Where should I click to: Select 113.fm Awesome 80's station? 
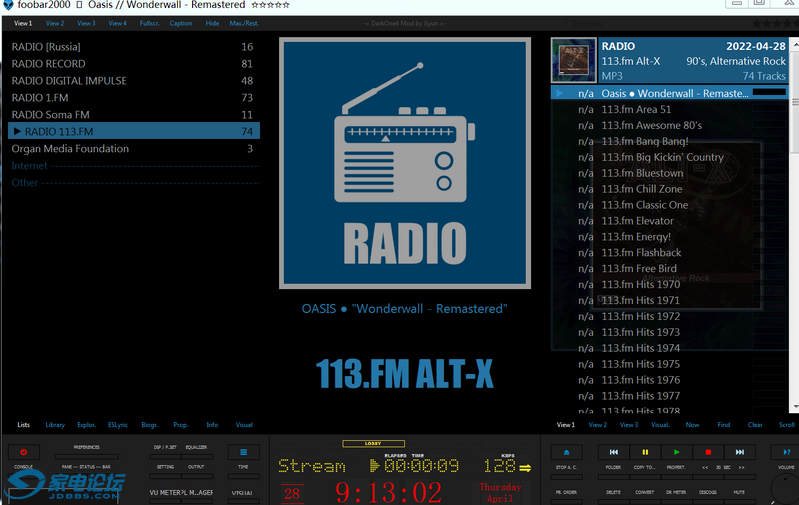(x=670, y=125)
